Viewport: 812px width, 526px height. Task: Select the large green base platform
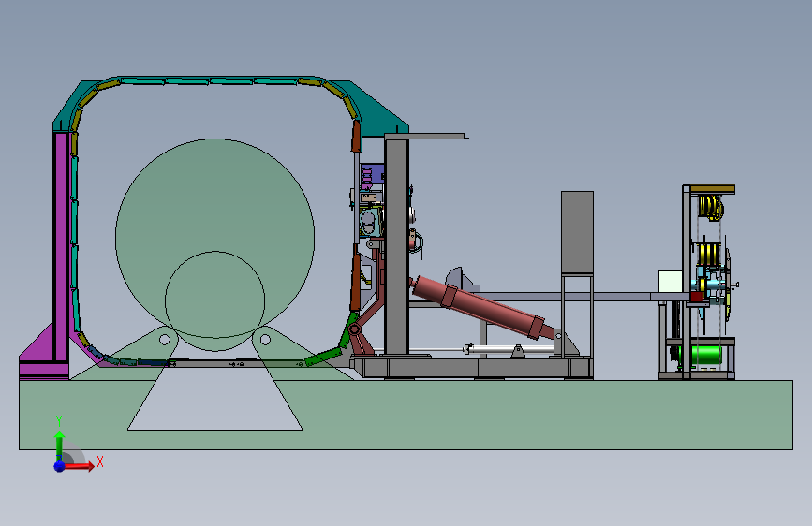[x=406, y=415]
